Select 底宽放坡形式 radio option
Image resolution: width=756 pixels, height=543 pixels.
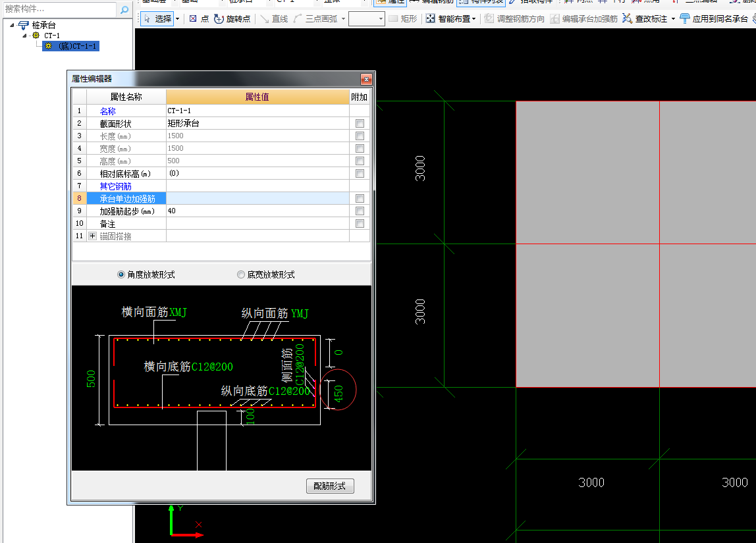tap(266, 274)
